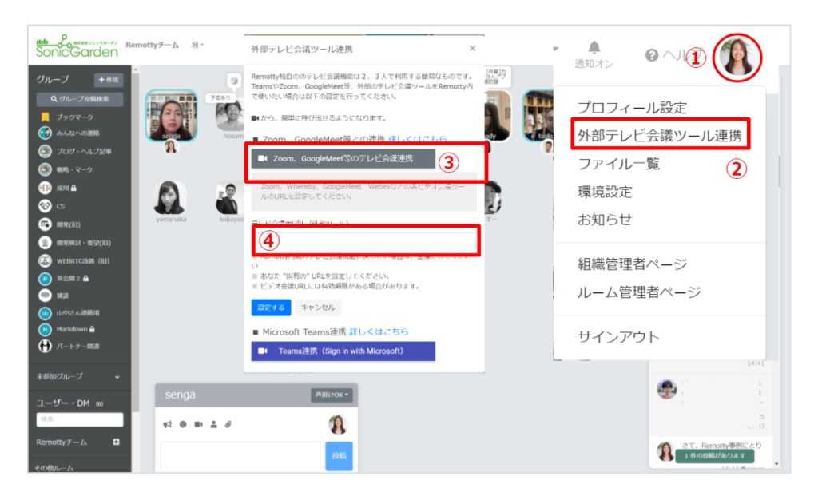Focus the senga message text box
The height and width of the screenshot is (504, 818).
pos(240,456)
